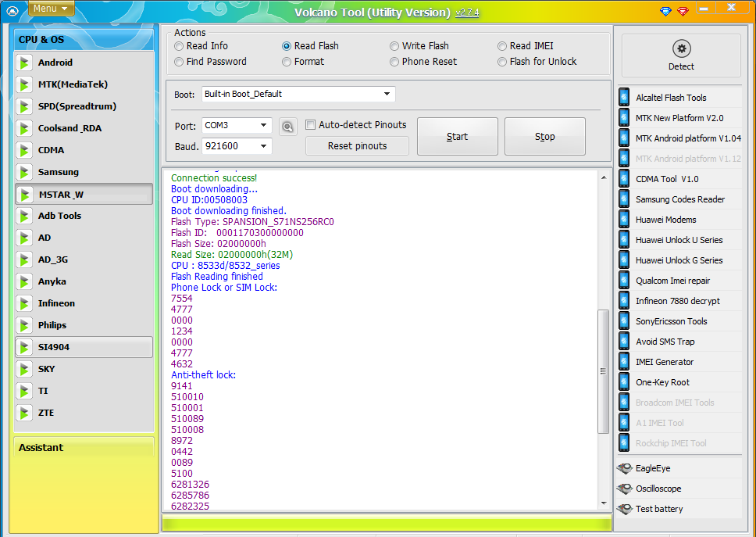Viewport: 756px width, 537px height.
Task: Click the blue diamond icon in title bar
Action: [x=666, y=11]
